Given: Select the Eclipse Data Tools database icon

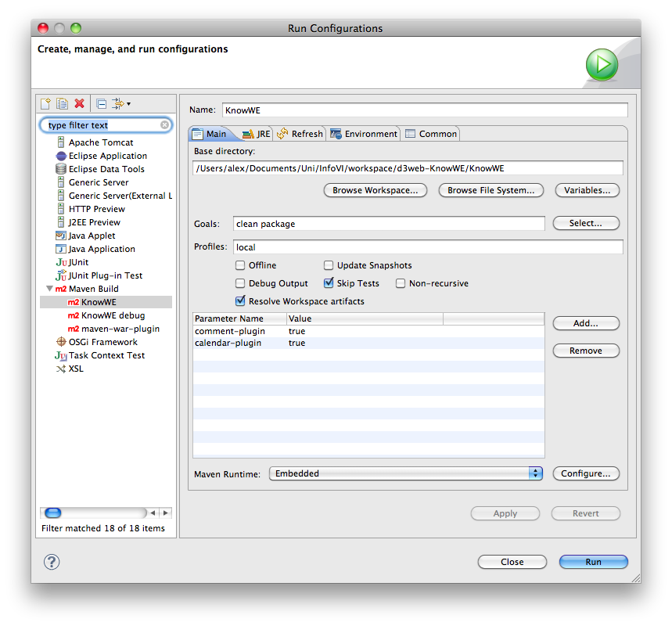Looking at the screenshot, I should click(61, 169).
